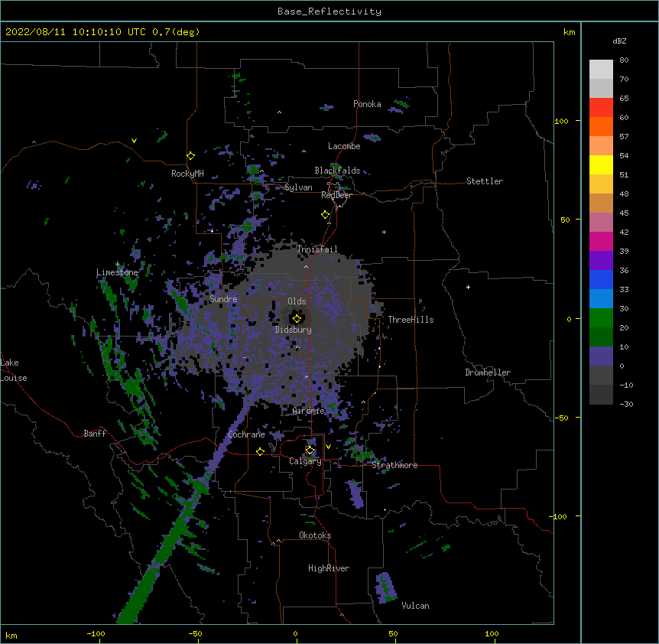Screen dimensions: 659x644
Task: Click the ThreeHills label
Action: click(411, 320)
